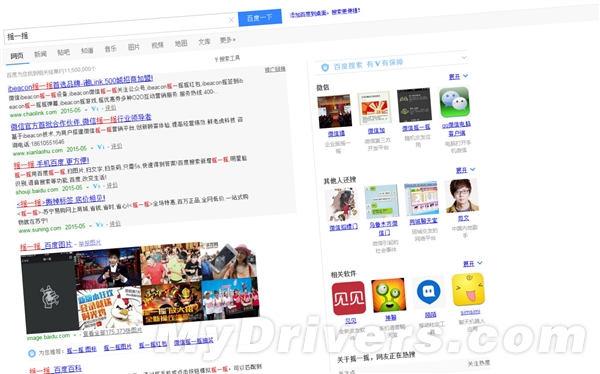This screenshot has height=374, width=600.
Task: Open the www.chaolink.com green URL
Action: click(x=33, y=113)
